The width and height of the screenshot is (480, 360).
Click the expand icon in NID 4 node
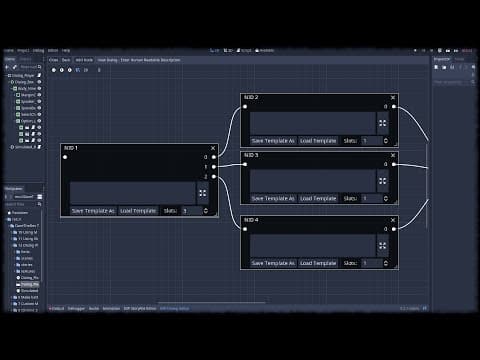pyautogui.click(x=383, y=246)
